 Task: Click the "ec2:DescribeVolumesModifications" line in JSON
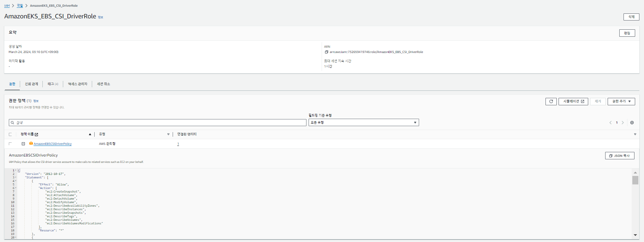[74, 223]
